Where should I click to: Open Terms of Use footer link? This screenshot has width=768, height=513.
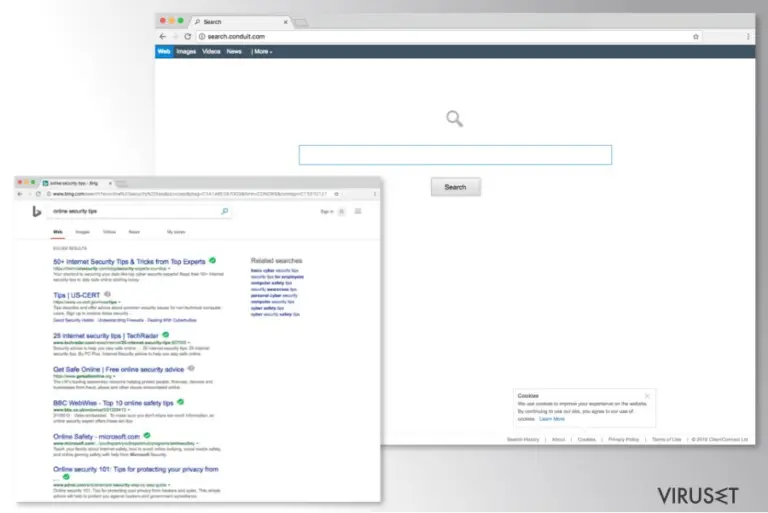(667, 440)
